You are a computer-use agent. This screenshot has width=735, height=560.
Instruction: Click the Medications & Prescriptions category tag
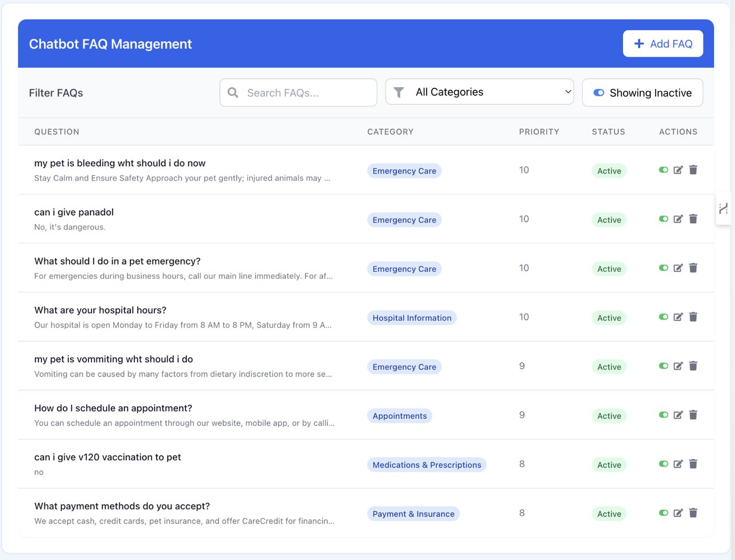click(x=427, y=465)
